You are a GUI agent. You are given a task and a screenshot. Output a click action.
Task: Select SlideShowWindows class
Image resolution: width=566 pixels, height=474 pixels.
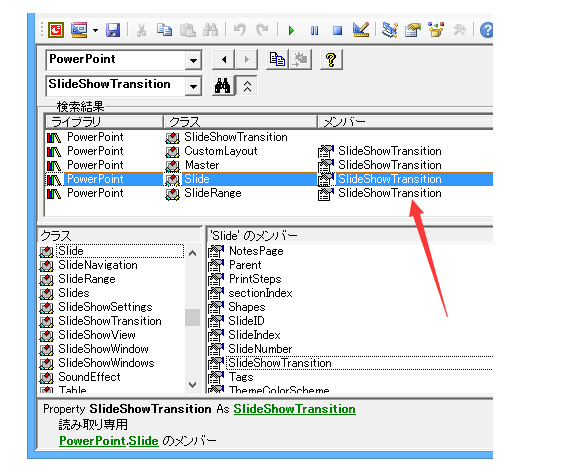[x=111, y=363]
